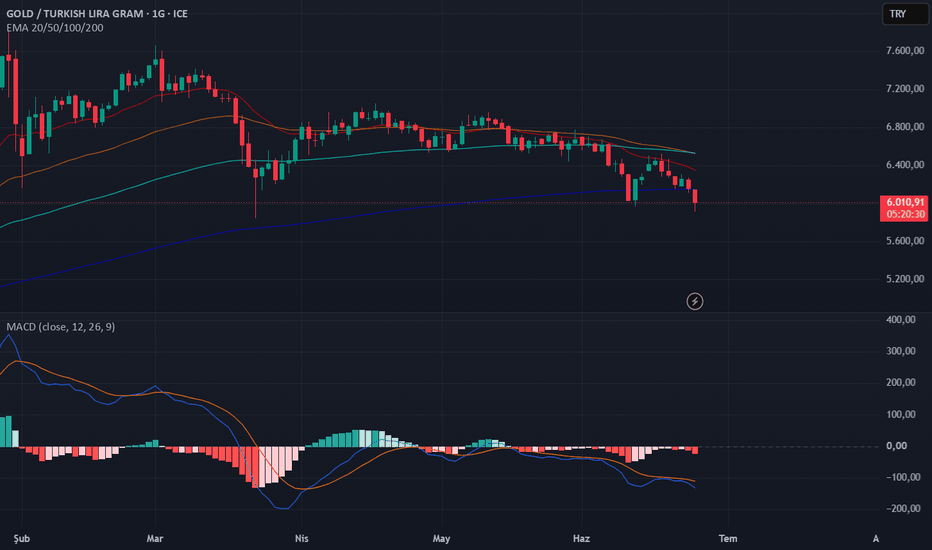932x550 pixels.
Task: Open the TRY currency selector
Action: (x=905, y=14)
